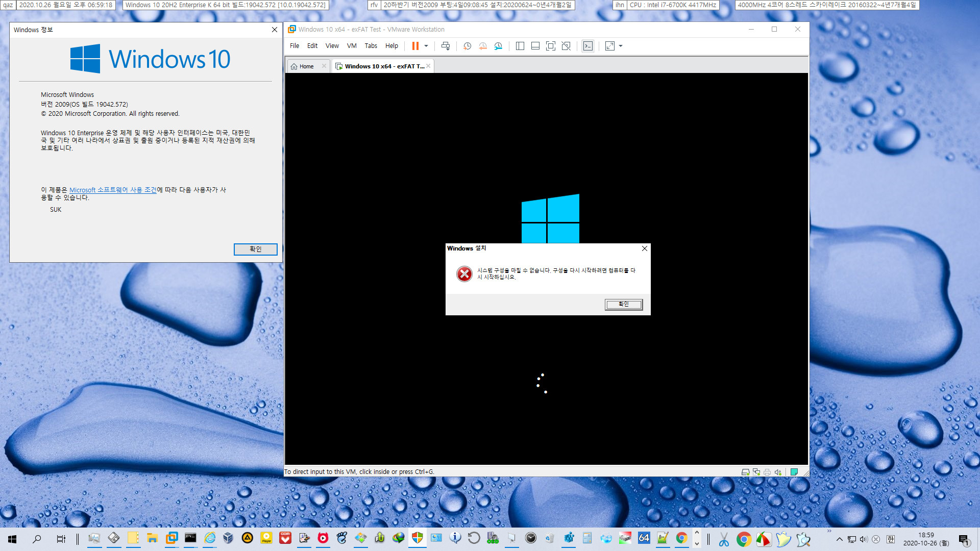Close the Windows 정보 window
Image resolution: width=980 pixels, height=551 pixels.
(275, 30)
